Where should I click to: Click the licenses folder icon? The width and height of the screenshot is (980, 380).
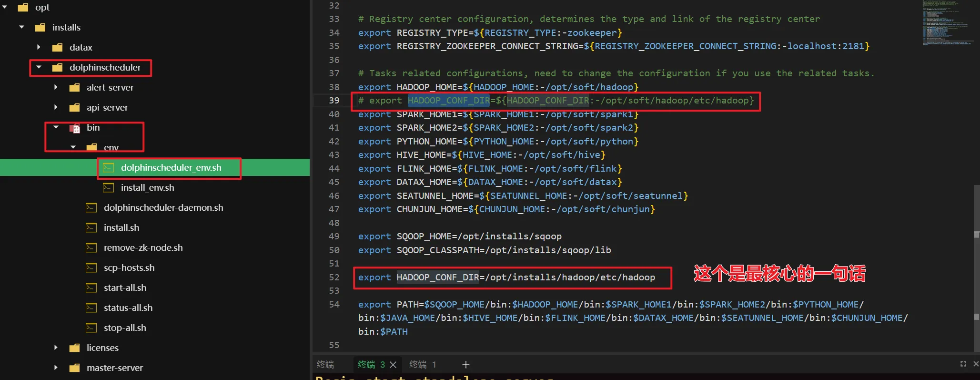[x=74, y=348]
